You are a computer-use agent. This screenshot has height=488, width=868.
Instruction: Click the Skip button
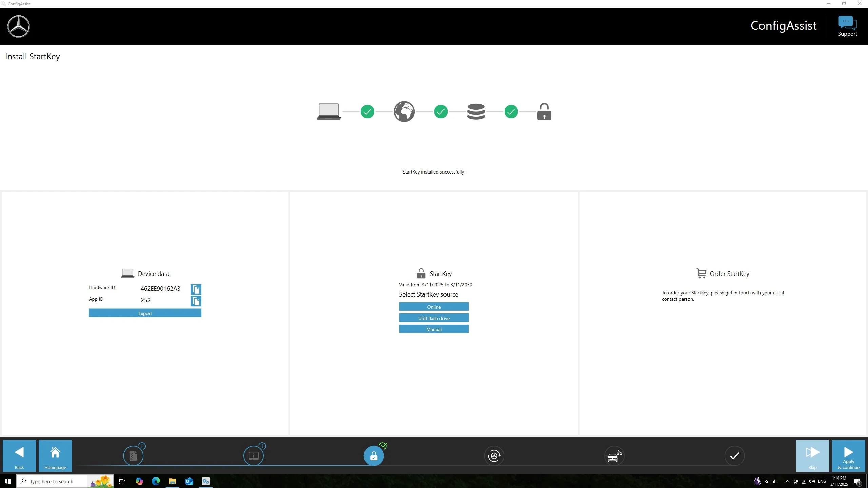tap(813, 456)
